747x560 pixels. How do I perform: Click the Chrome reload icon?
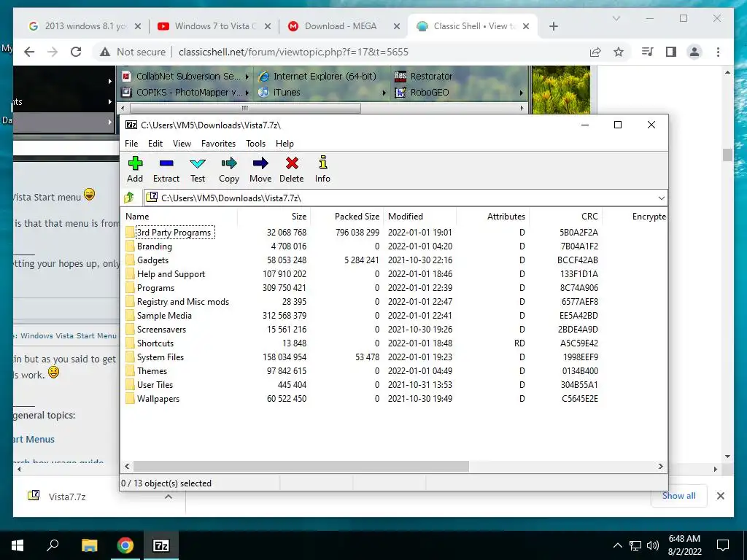tap(76, 52)
